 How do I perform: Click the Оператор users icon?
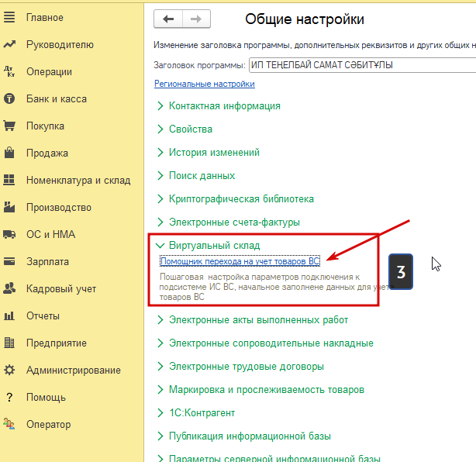point(9,424)
